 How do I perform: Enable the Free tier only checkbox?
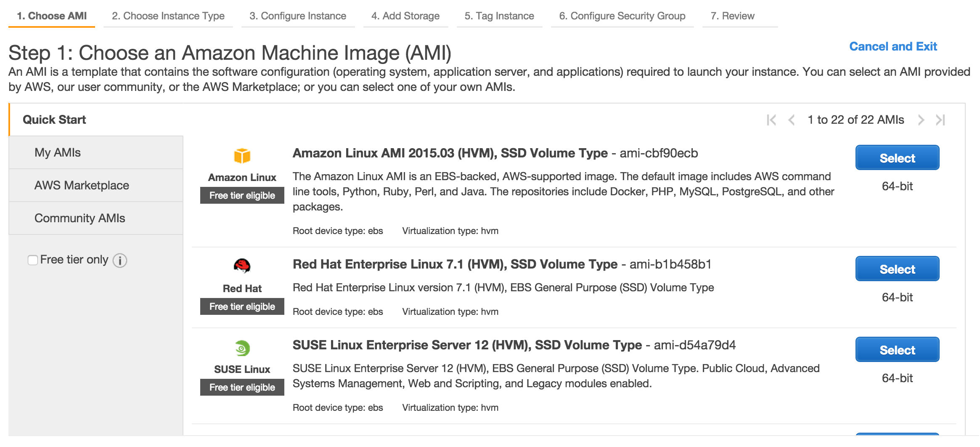point(33,260)
